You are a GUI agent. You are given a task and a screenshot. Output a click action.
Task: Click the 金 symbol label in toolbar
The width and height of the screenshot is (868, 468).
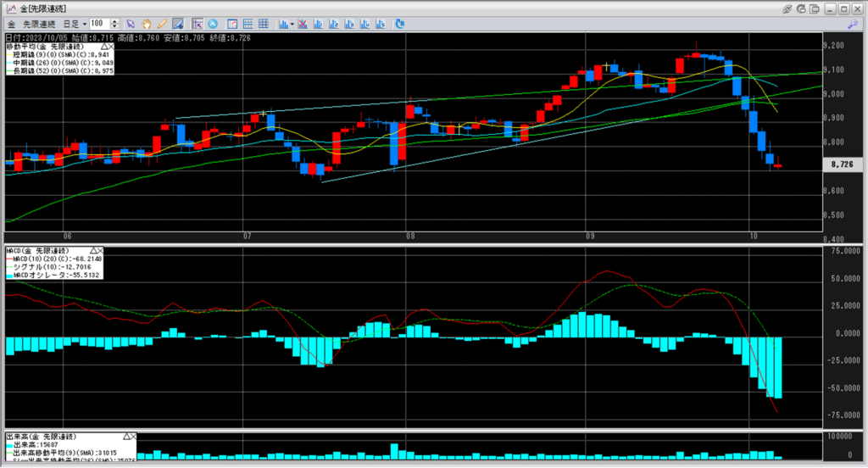pyautogui.click(x=11, y=24)
